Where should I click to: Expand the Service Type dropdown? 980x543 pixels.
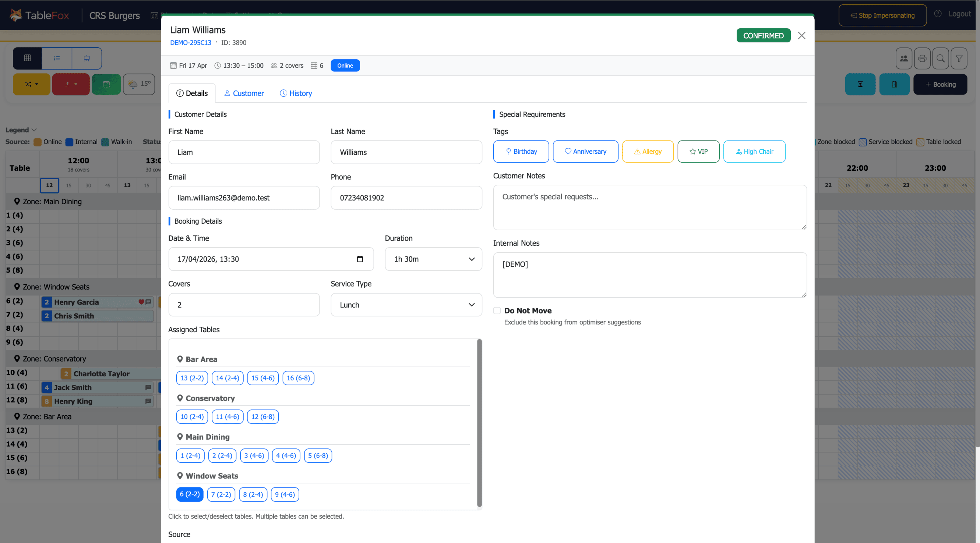(406, 305)
